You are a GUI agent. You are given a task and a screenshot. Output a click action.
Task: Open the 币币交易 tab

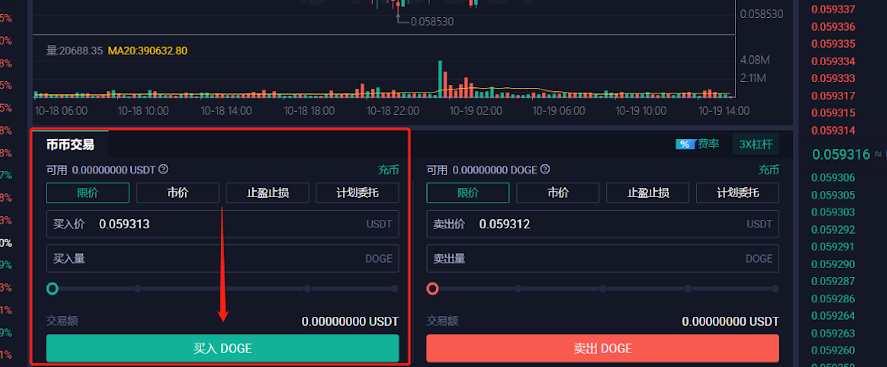coord(70,144)
